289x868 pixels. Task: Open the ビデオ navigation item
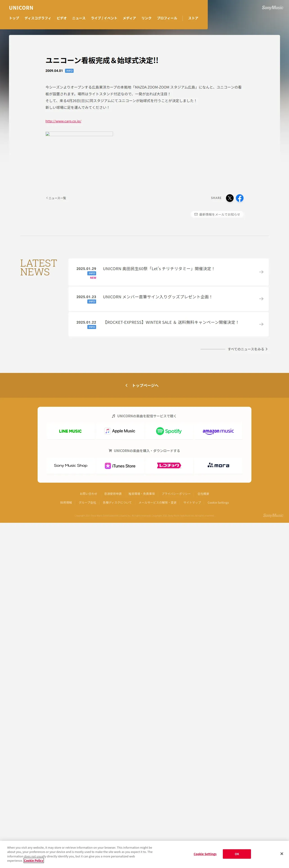coord(62,18)
